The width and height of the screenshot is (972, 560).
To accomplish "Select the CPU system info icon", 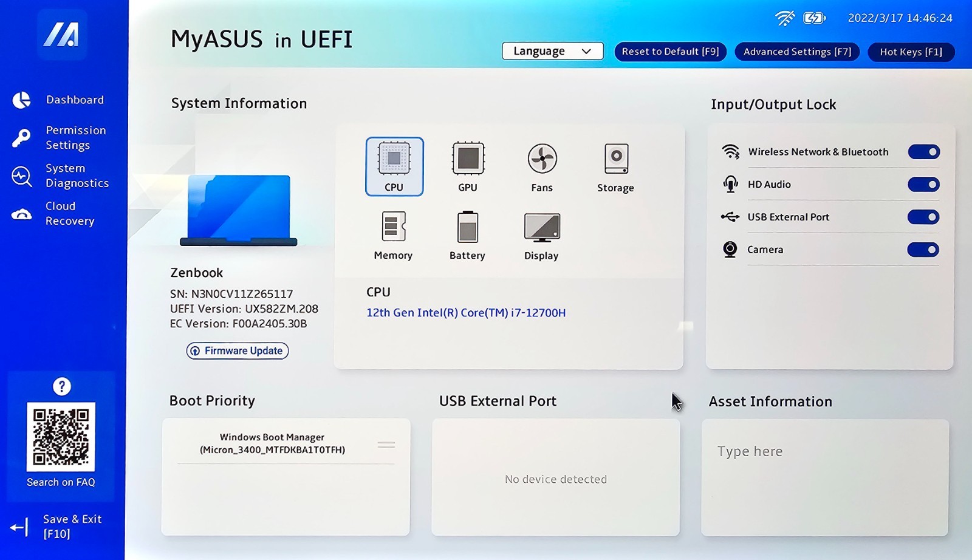I will [394, 166].
